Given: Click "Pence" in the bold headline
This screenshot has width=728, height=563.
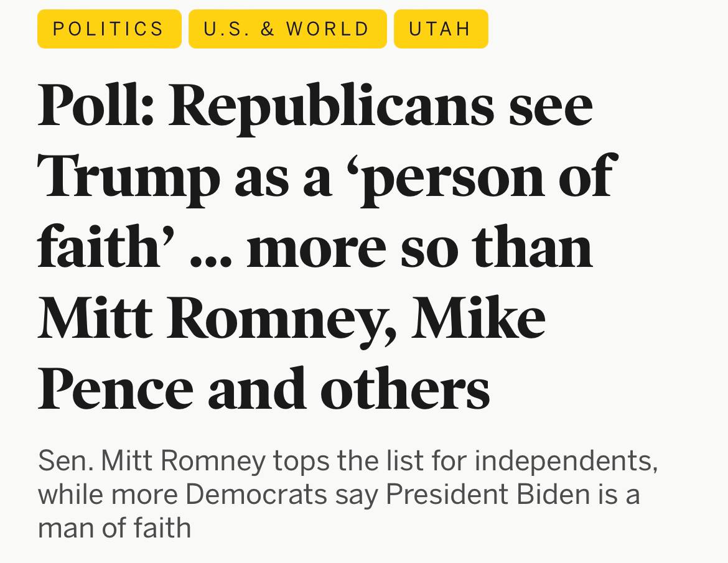Looking at the screenshot, I should point(116,390).
